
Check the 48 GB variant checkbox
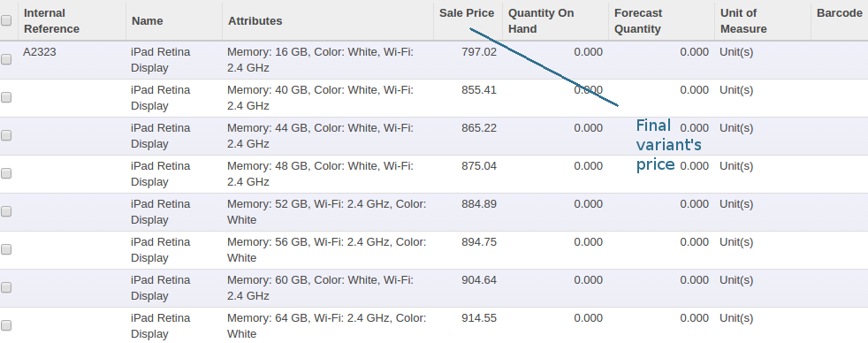[6, 174]
